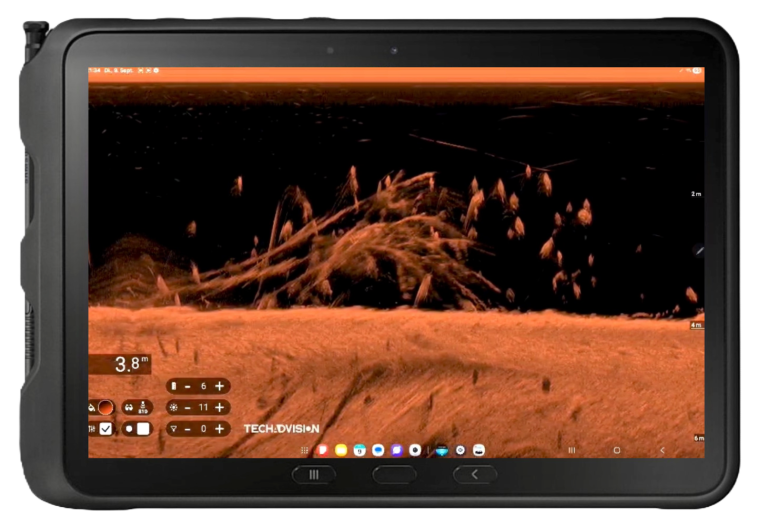This screenshot has width=768, height=515.
Task: Open the app drawer grid icon in taskbar
Action: (304, 450)
